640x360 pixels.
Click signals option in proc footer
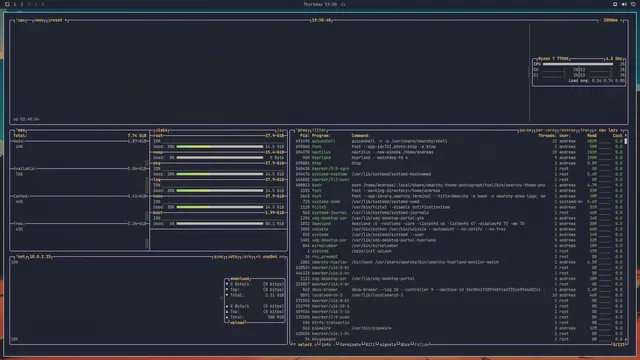click(387, 345)
